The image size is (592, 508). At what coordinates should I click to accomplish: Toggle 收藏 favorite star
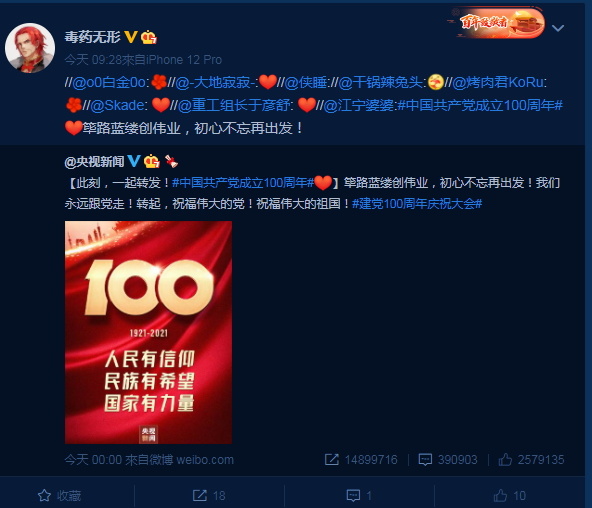coord(59,496)
